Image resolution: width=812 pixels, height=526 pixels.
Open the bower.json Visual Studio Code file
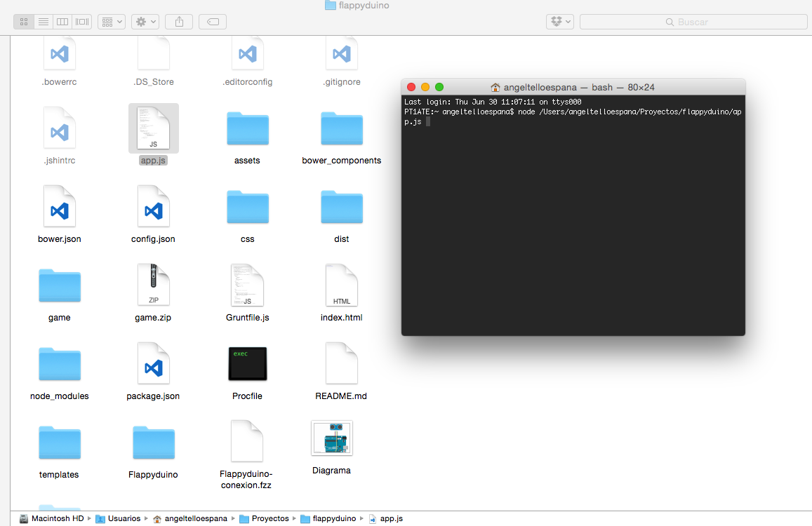pyautogui.click(x=59, y=206)
